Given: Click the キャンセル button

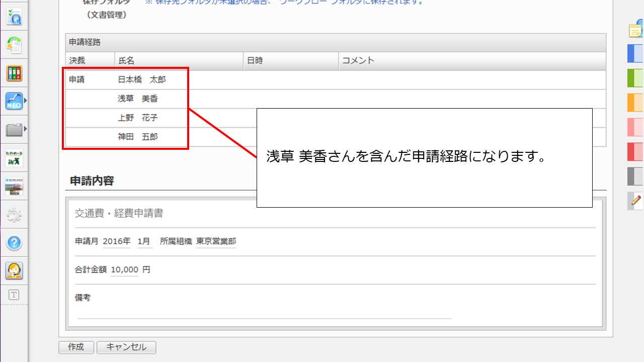Looking at the screenshot, I should 126,347.
